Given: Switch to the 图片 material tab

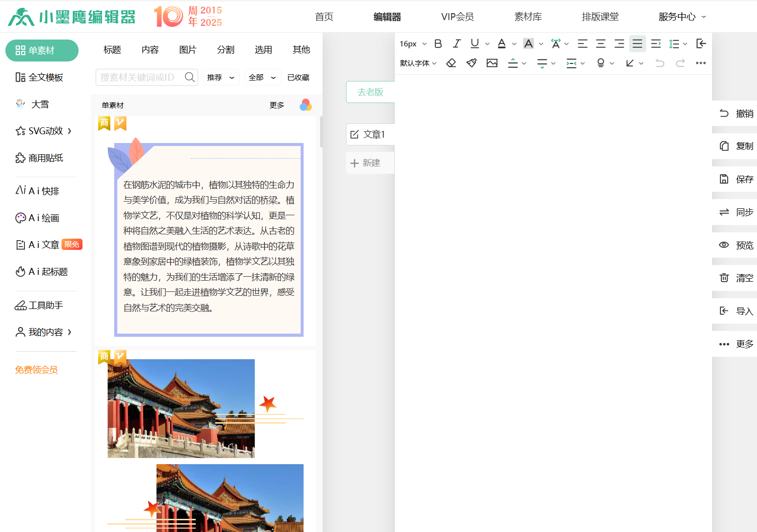Looking at the screenshot, I should (187, 50).
